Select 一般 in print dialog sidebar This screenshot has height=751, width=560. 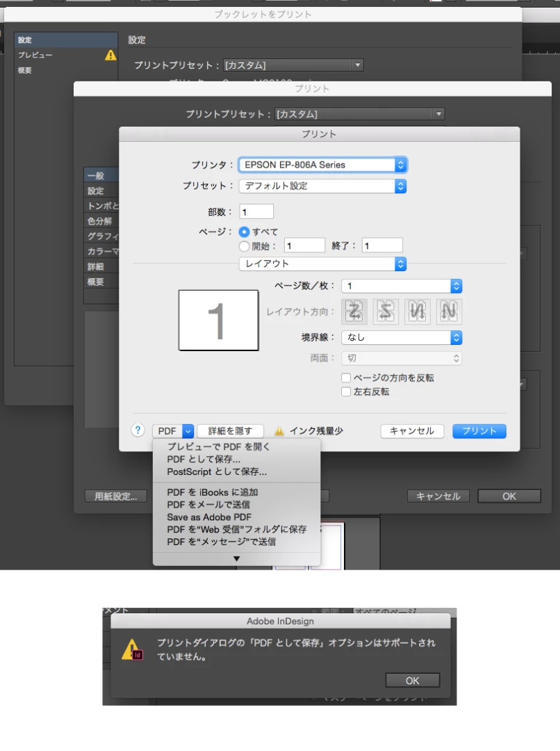coord(101,176)
